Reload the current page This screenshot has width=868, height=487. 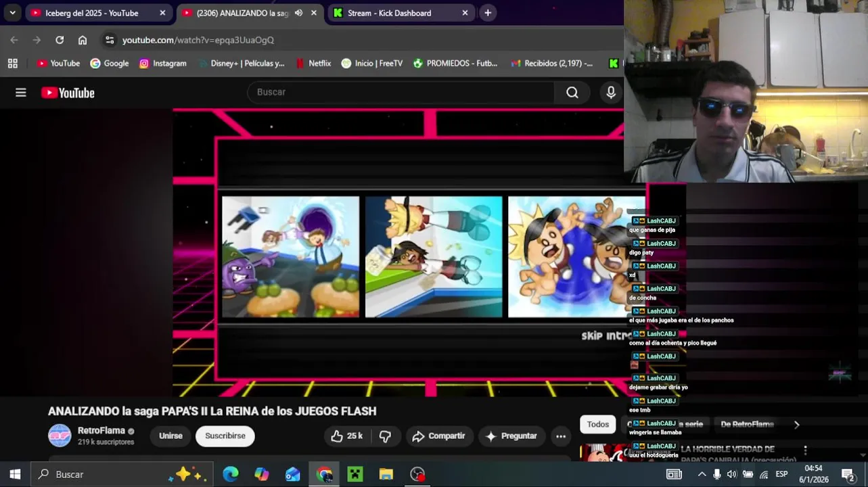(60, 40)
